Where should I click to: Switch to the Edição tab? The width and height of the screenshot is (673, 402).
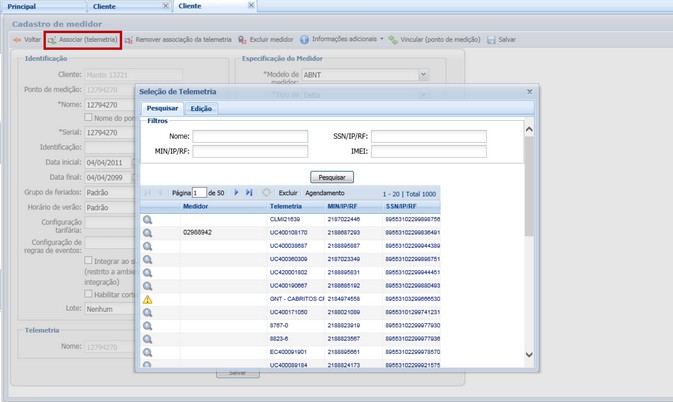pyautogui.click(x=201, y=108)
